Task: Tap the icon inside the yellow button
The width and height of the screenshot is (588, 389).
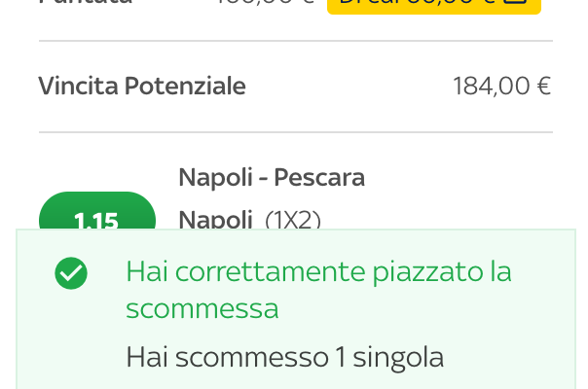Action: 518,2
